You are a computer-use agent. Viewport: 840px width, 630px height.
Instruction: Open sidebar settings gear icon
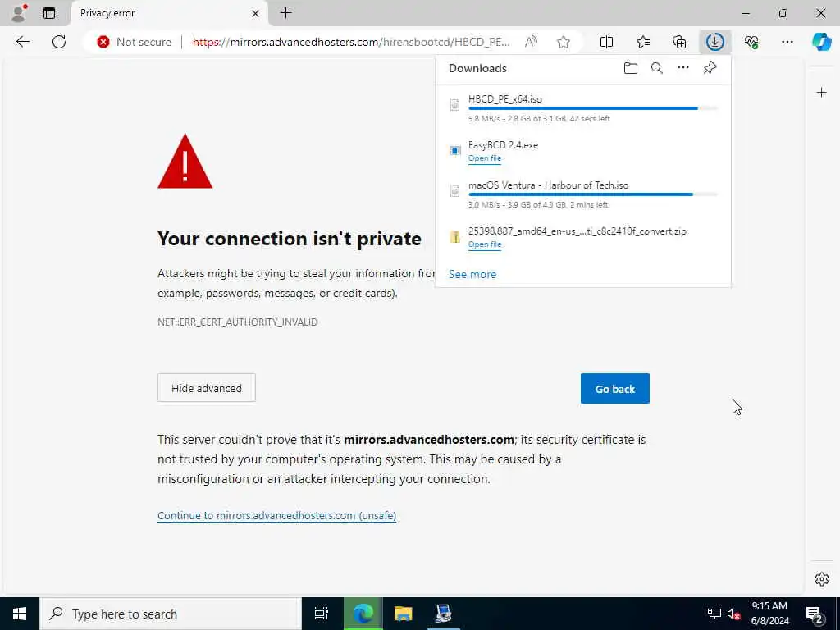[822, 579]
